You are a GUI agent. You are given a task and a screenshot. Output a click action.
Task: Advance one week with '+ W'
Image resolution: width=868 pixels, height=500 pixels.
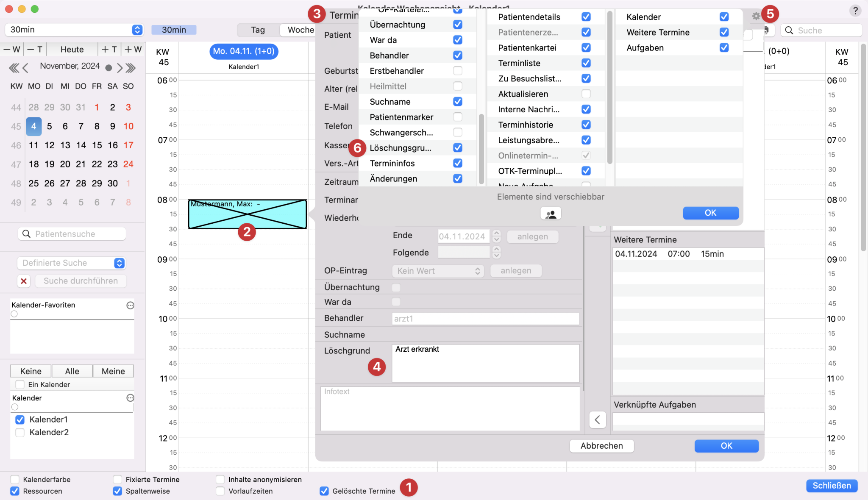click(133, 49)
